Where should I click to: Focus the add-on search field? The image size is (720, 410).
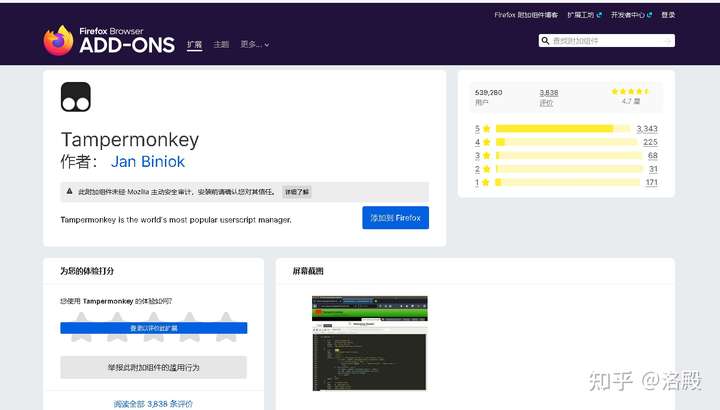pos(606,41)
